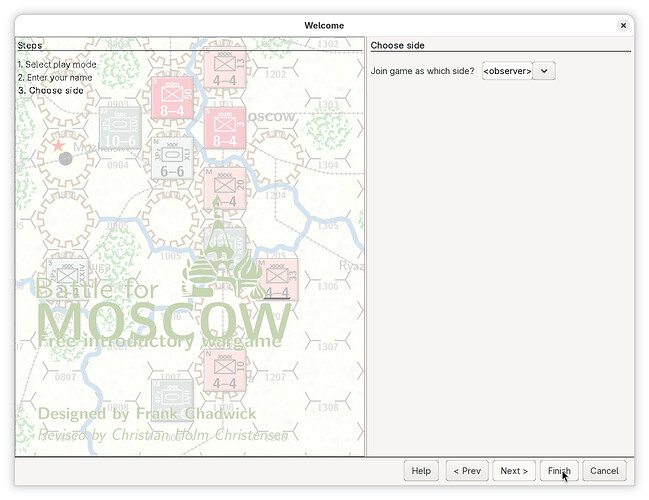This screenshot has width=649, height=500.
Task: Click the red 4-4 counter near hex 1306
Action: click(277, 279)
